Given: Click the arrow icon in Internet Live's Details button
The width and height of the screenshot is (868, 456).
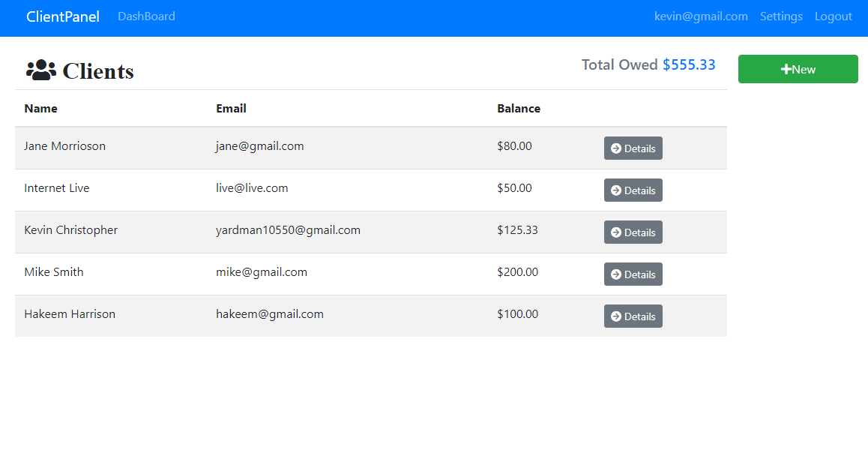Looking at the screenshot, I should [x=616, y=190].
